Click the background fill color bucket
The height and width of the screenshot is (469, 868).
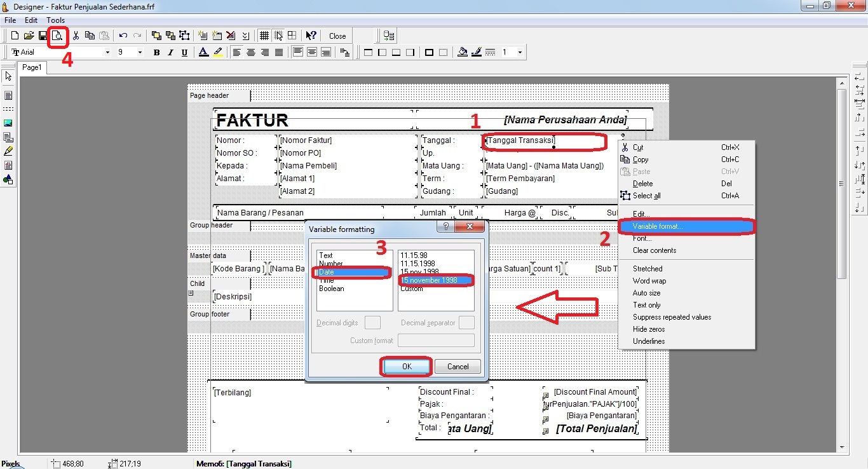click(462, 52)
